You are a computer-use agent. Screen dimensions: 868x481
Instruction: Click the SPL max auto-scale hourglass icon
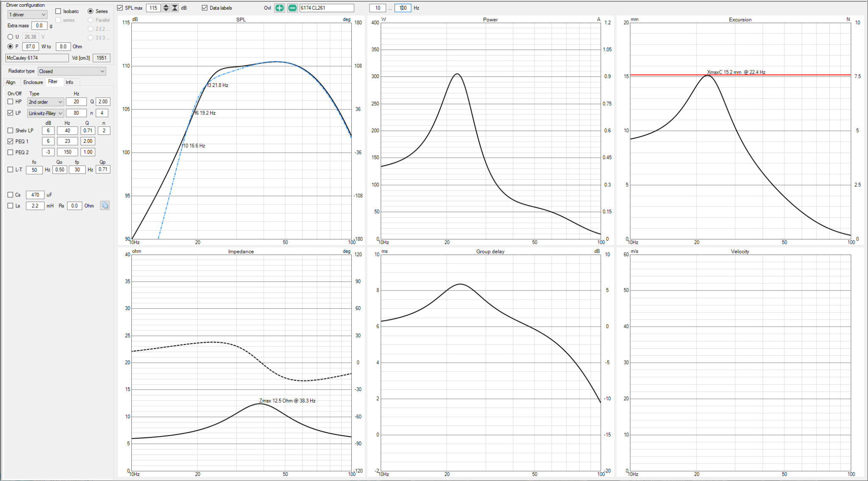pyautogui.click(x=175, y=8)
